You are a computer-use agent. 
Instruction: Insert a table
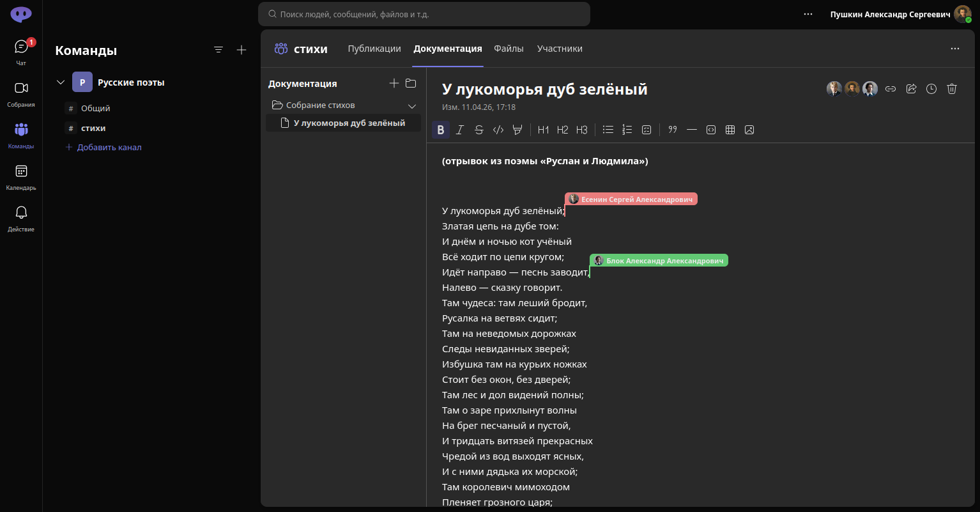[730, 130]
